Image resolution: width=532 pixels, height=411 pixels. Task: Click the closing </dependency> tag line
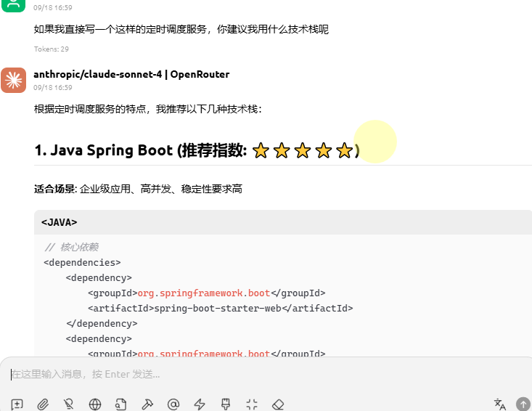102,324
